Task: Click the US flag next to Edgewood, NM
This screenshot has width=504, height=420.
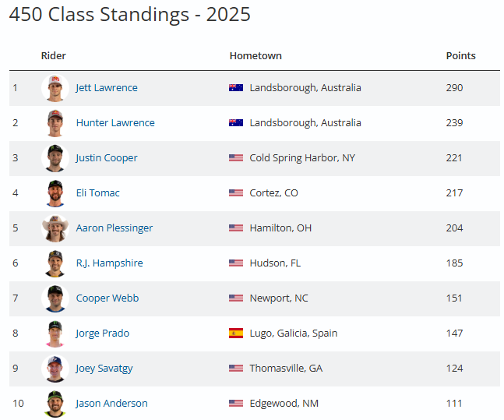Action: (x=236, y=404)
